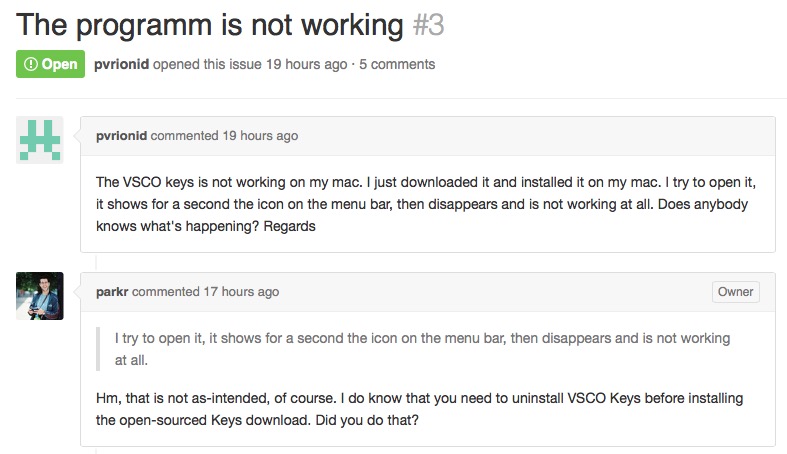Click the quoted text block in parkr's reply
The height and width of the screenshot is (454, 787).
[x=422, y=348]
